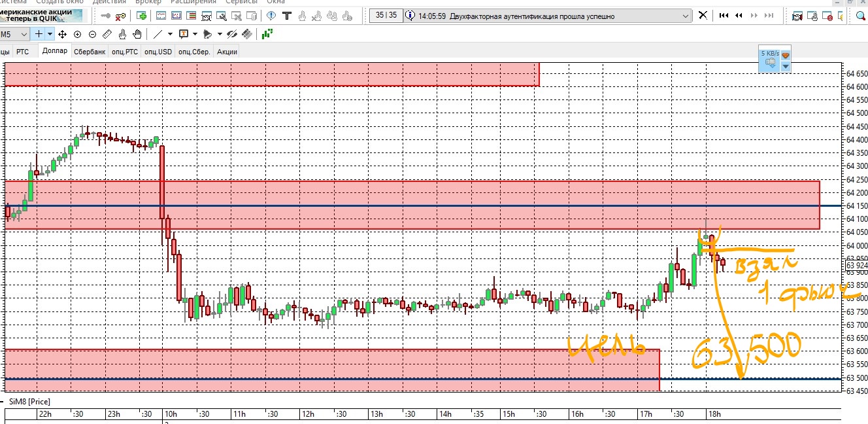The image size is (868, 424).
Task: Select the ruler measurement tool
Action: [x=107, y=34]
